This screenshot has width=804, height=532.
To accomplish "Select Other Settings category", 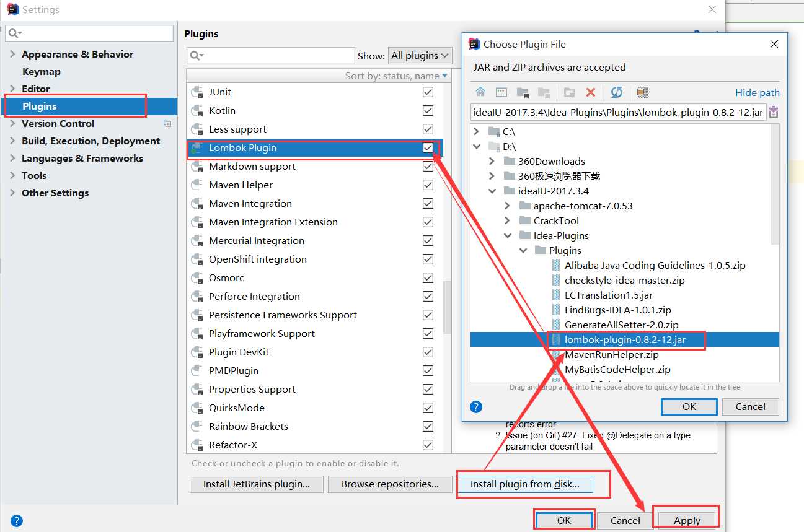I will 55,193.
